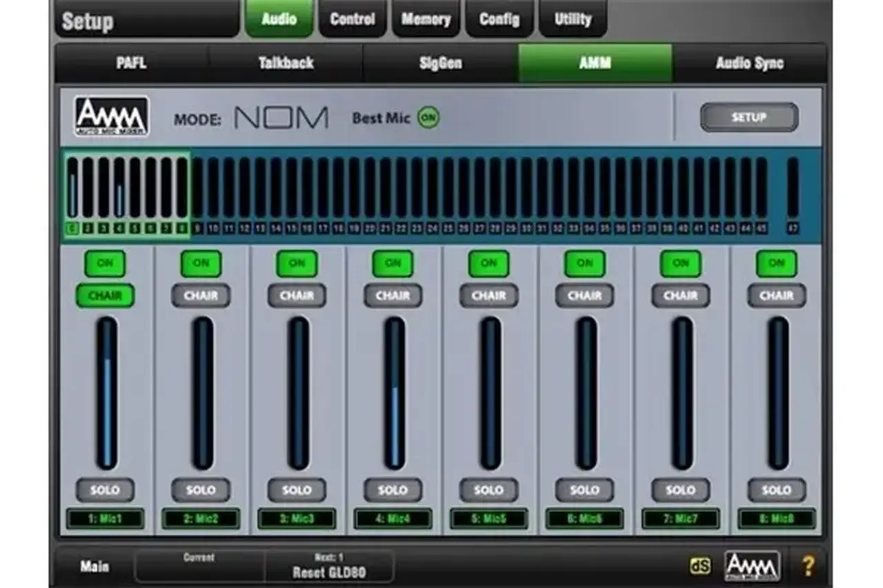This screenshot has width=883, height=588.
Task: Disable chair priority on Mic1
Action: (x=105, y=296)
